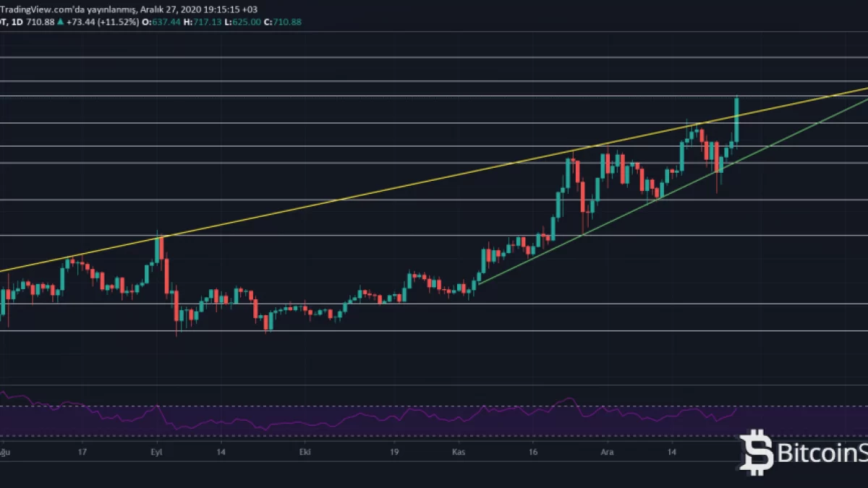Click the "16" date label on time axis
Viewport: 868px width, 488px height.
pyautogui.click(x=533, y=452)
